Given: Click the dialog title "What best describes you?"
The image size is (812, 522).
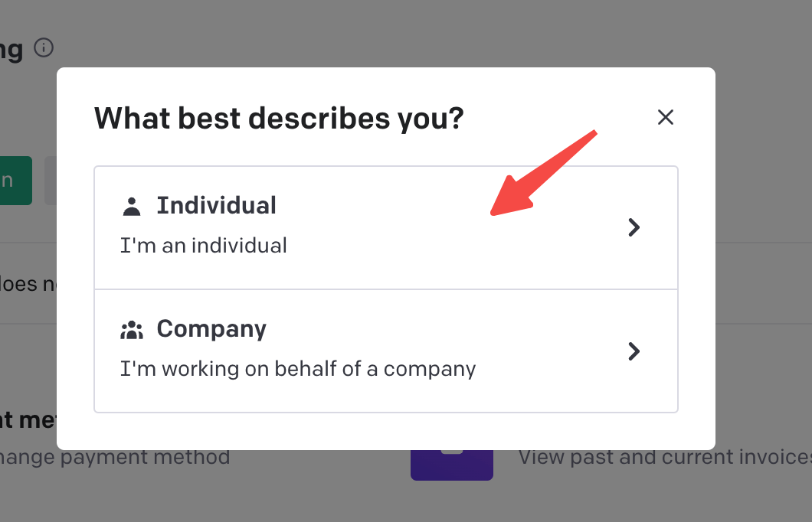Looking at the screenshot, I should [279, 119].
